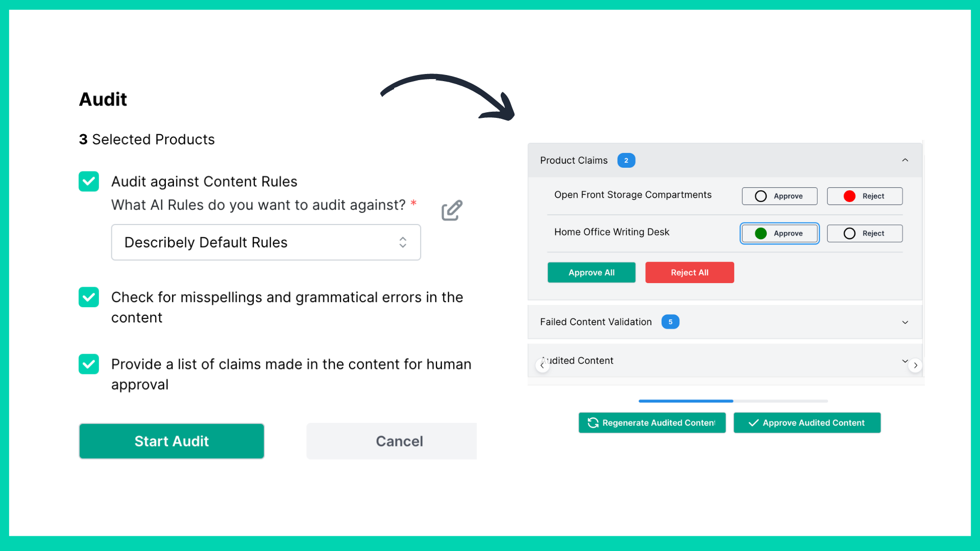The width and height of the screenshot is (980, 551).
Task: Click the Approve All button
Action: tap(591, 272)
